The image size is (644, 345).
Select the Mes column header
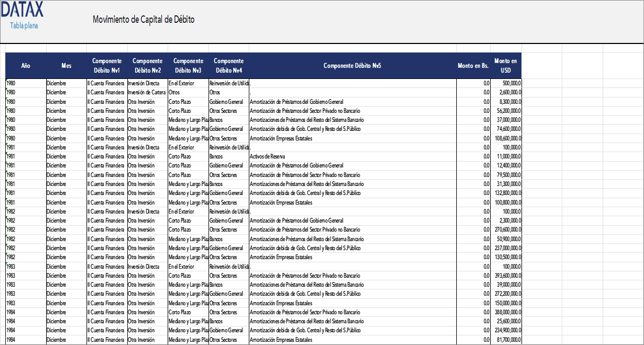66,66
